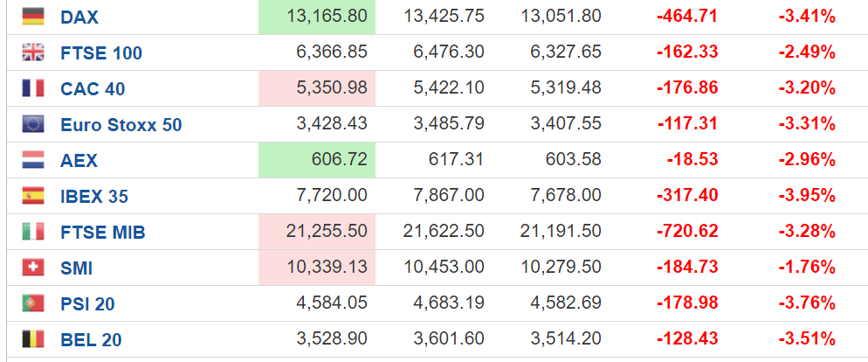The width and height of the screenshot is (868, 362).
Task: Click the Netherlands flag icon beside AEX
Action: pos(32,160)
